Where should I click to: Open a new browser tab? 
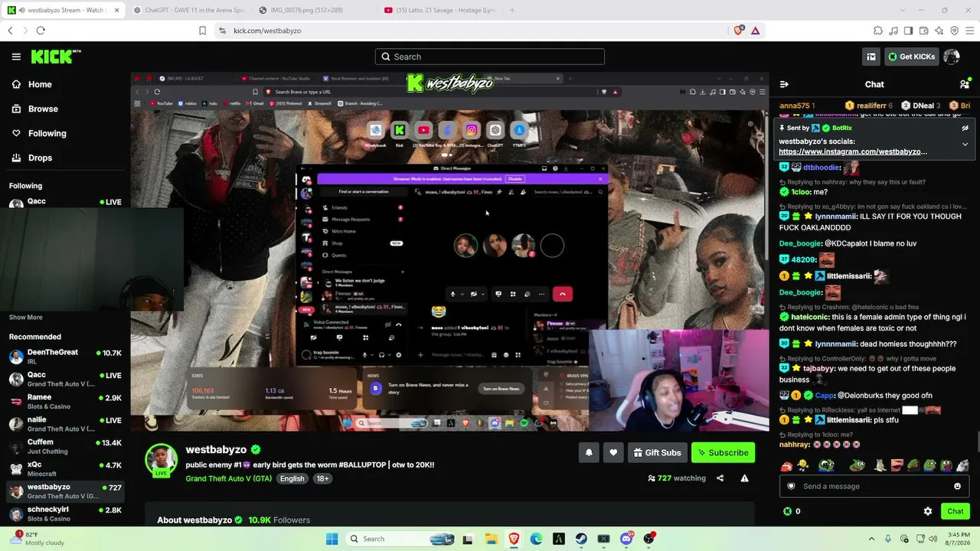point(512,10)
